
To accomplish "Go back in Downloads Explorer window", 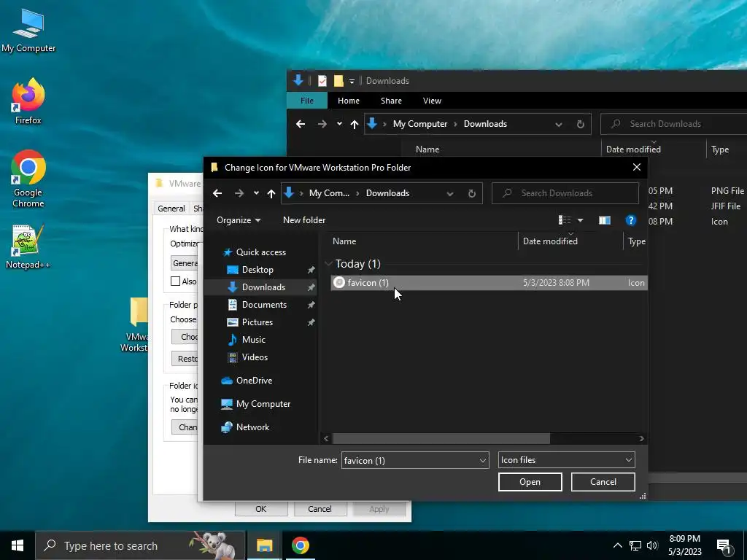I will point(300,124).
